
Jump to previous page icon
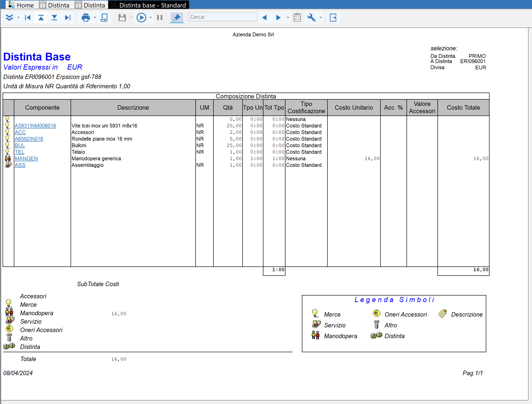tap(41, 18)
